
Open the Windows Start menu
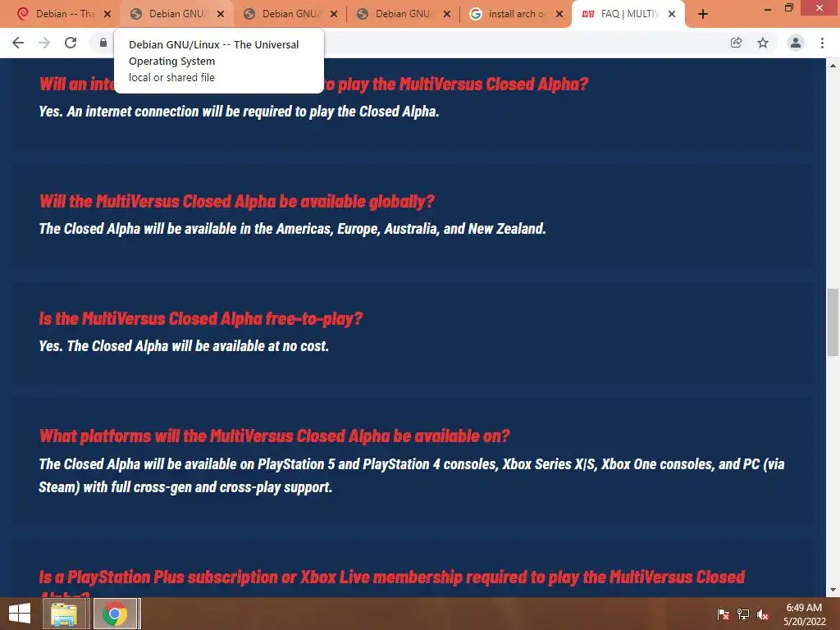coord(20,614)
